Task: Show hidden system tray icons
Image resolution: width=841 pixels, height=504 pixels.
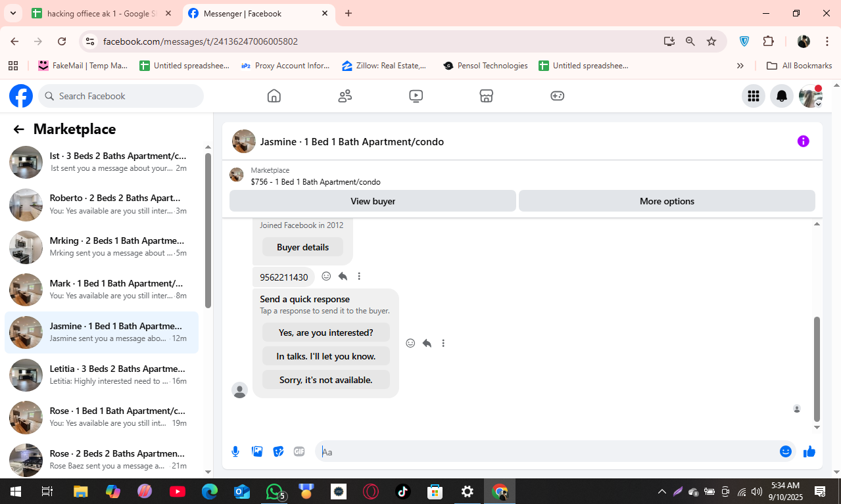Action: click(x=661, y=492)
